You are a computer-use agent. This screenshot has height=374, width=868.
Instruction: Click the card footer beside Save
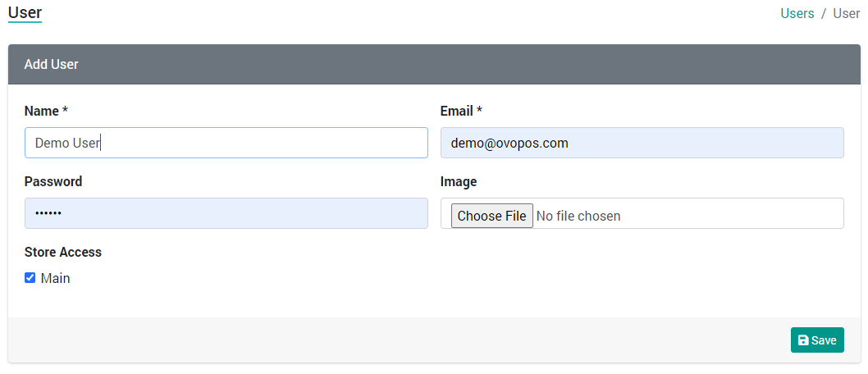[x=399, y=340]
